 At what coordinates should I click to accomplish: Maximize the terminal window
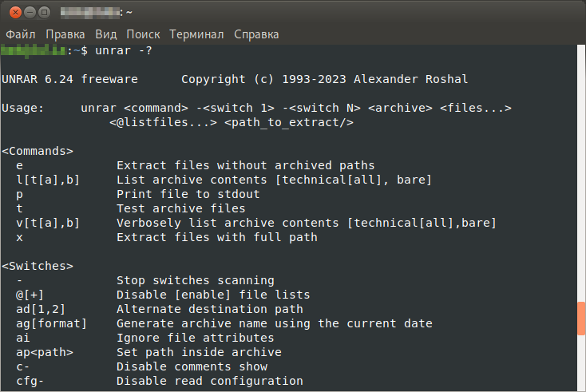44,13
